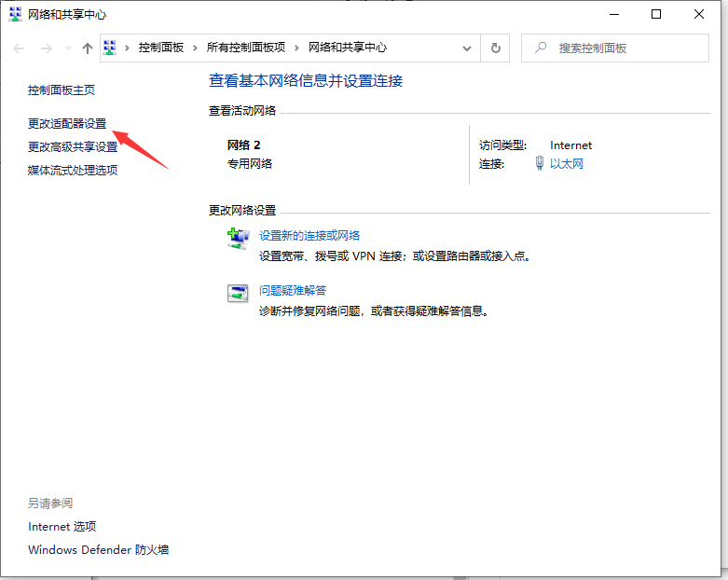
Task: Open Windows Defender 防火墙 link
Action: tap(98, 549)
